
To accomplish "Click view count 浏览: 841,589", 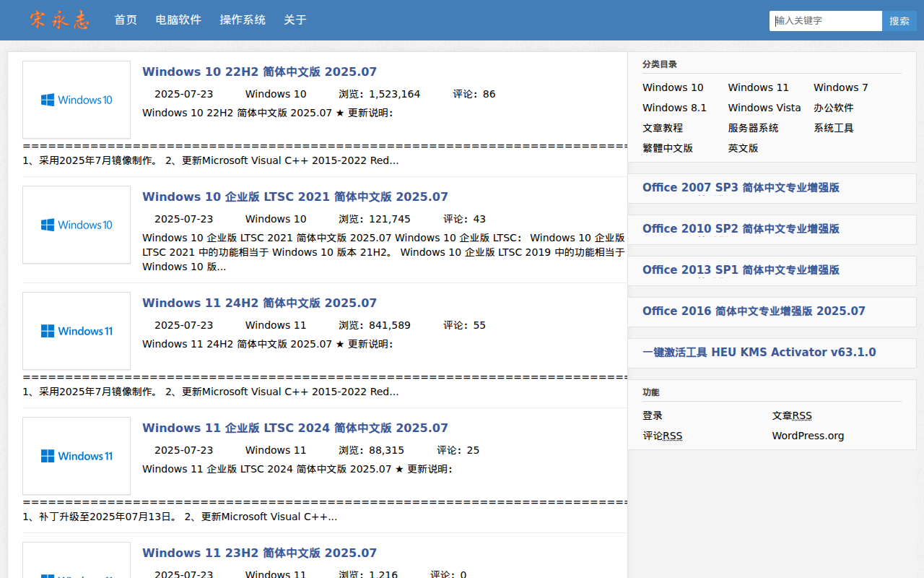I will pos(375,325).
